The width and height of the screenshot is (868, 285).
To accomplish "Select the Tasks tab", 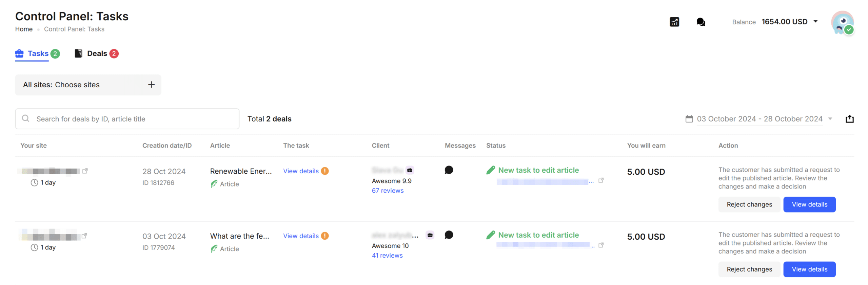I will [38, 53].
